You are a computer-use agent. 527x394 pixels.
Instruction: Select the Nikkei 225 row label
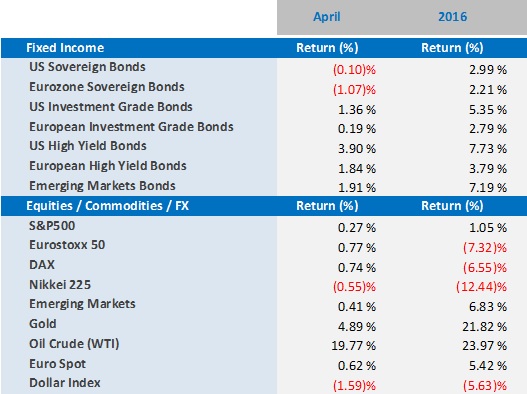(60, 285)
